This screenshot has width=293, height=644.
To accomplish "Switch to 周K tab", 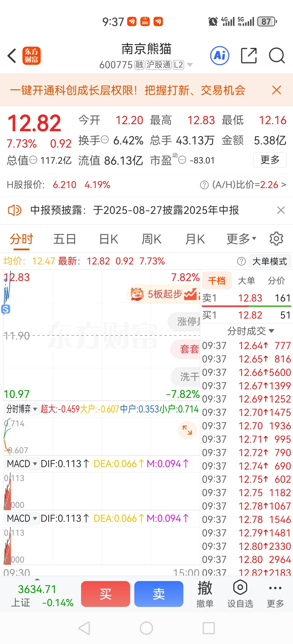I will (x=152, y=239).
